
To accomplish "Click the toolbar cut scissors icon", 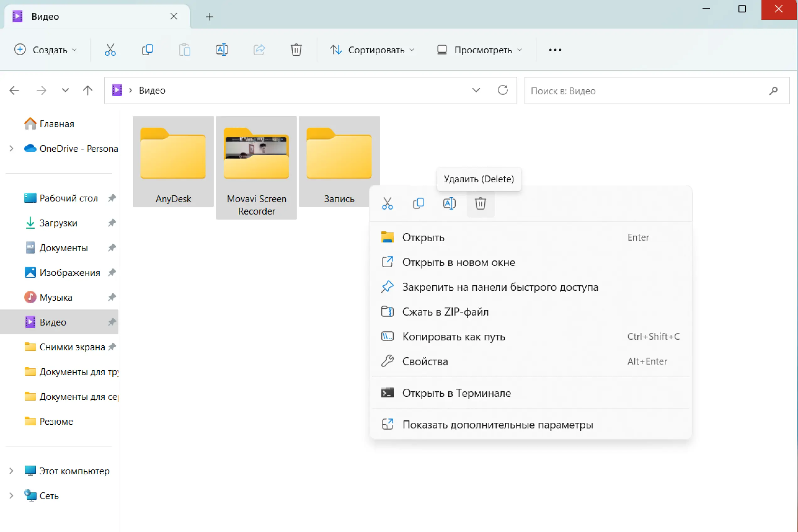I will 110,50.
